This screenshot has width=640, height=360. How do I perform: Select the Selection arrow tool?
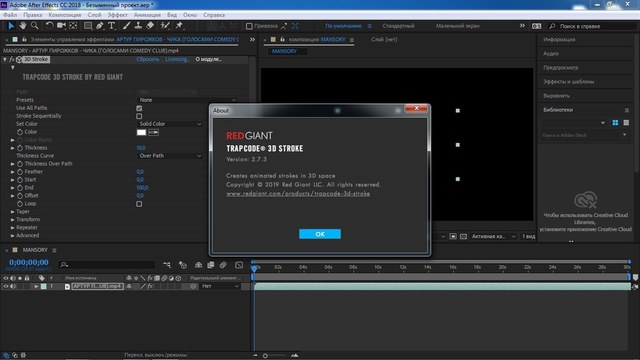(x=11, y=26)
